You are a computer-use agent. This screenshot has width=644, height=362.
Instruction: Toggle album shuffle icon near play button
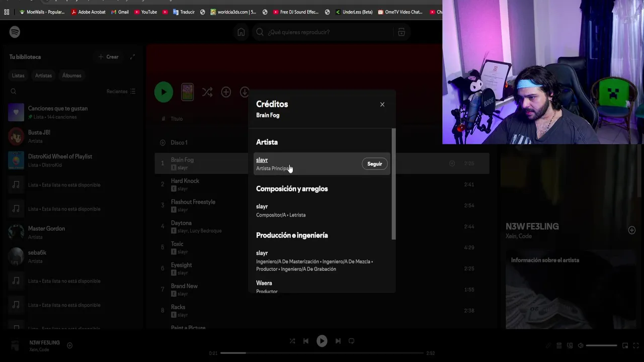207,92
